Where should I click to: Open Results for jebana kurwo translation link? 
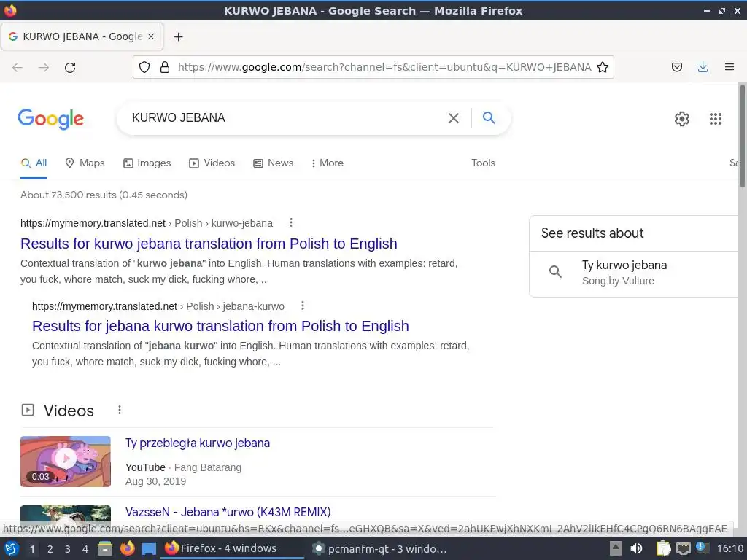click(x=220, y=326)
